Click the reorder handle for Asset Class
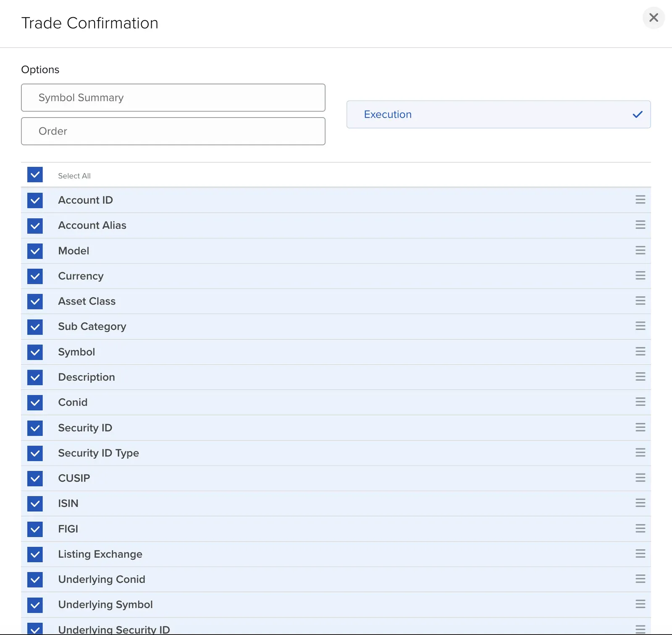This screenshot has height=635, width=672. [x=640, y=301]
